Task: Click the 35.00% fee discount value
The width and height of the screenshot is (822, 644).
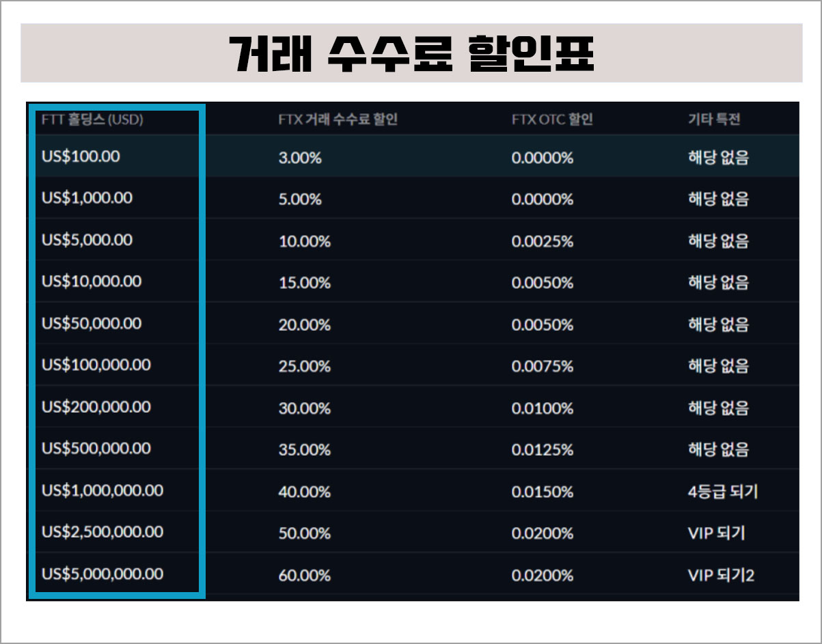Action: [x=305, y=450]
